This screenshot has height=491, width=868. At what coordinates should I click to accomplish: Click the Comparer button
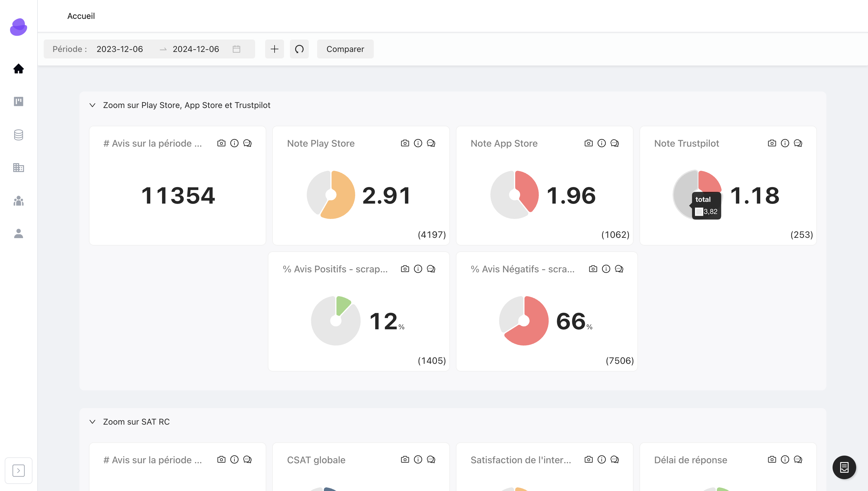(x=345, y=49)
